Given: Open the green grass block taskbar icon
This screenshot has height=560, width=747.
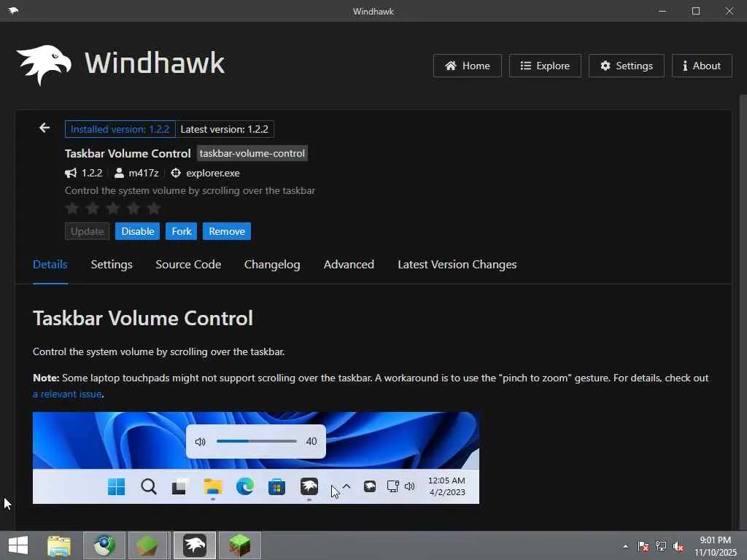Looking at the screenshot, I should point(240,545).
